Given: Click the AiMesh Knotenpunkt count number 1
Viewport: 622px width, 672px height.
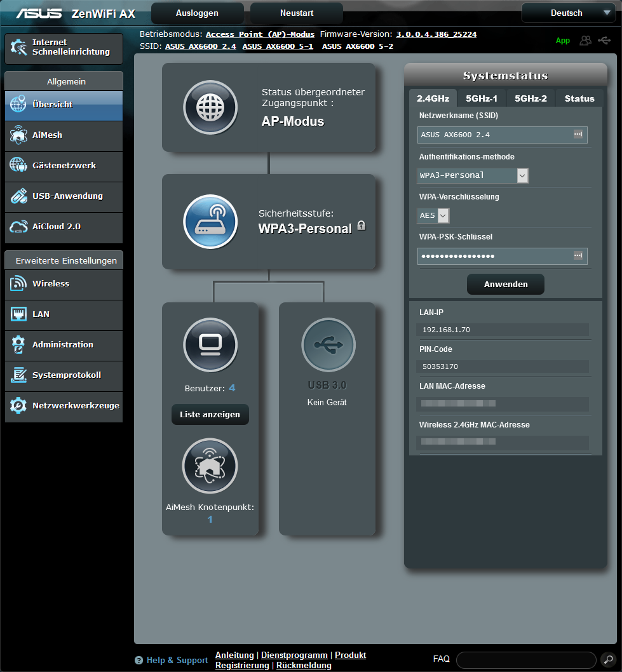Looking at the screenshot, I should coord(210,520).
